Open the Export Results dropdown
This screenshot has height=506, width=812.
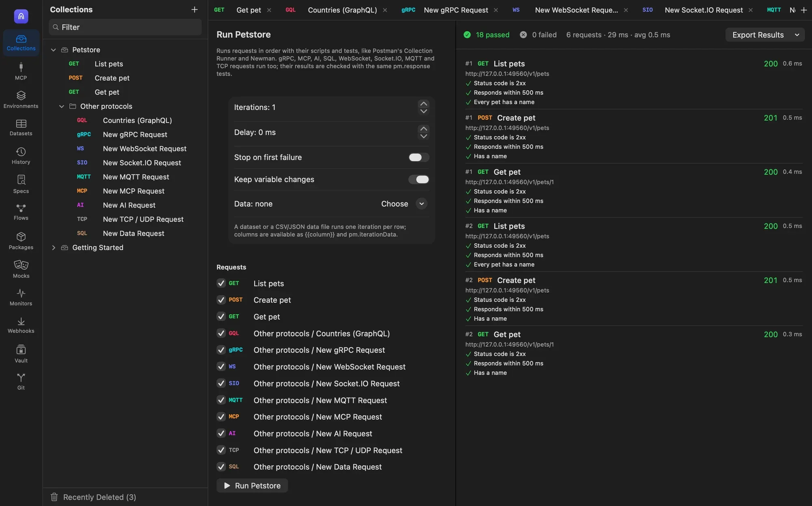click(x=765, y=35)
